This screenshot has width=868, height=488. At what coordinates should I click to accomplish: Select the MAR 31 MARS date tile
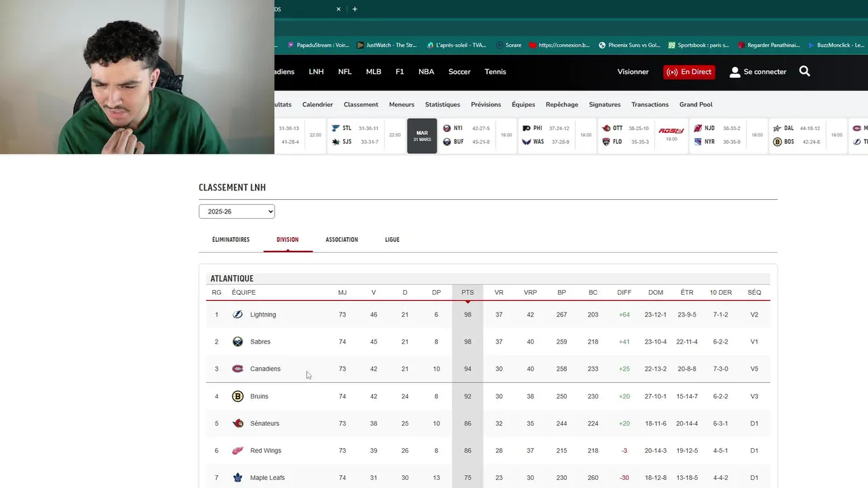point(422,136)
